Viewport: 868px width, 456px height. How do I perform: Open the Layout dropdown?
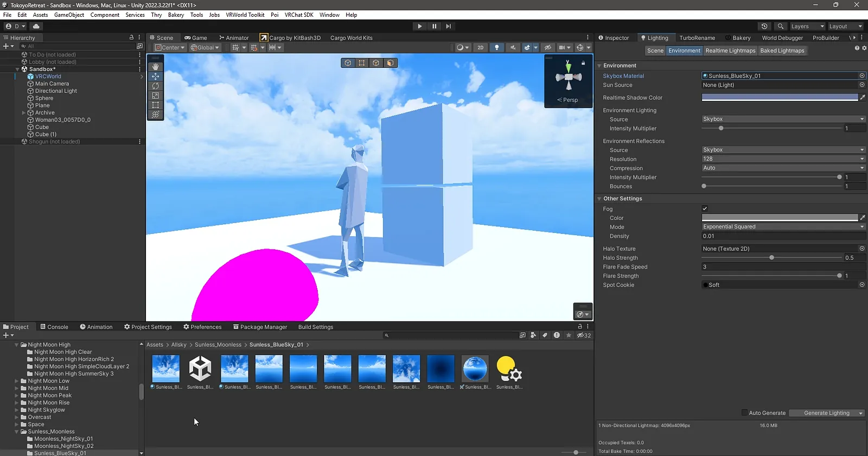(x=845, y=26)
